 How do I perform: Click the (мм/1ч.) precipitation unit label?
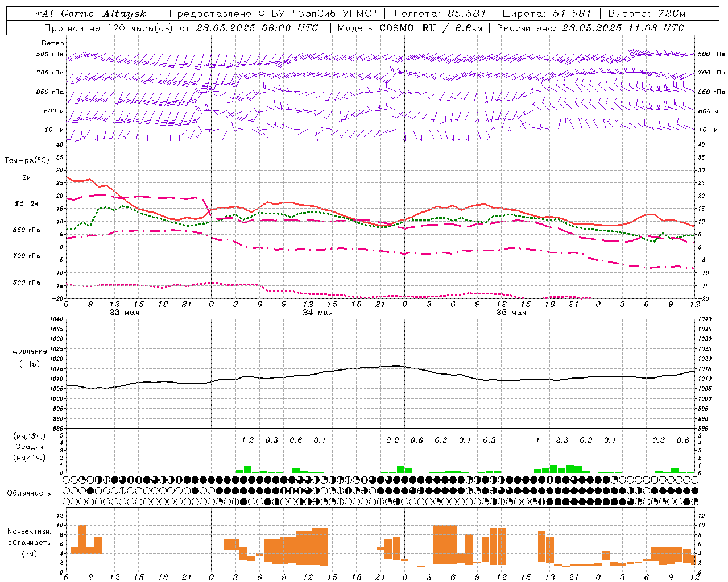28,458
